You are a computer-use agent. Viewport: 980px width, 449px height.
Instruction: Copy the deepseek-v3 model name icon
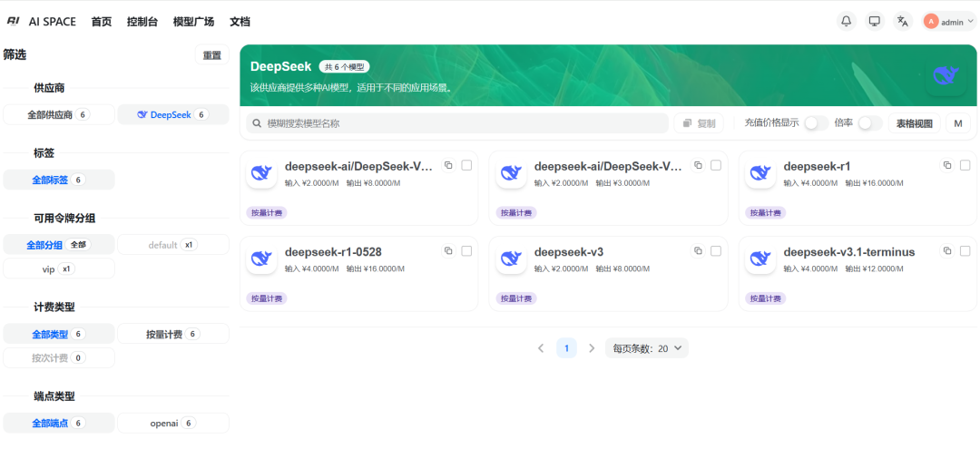click(x=698, y=250)
